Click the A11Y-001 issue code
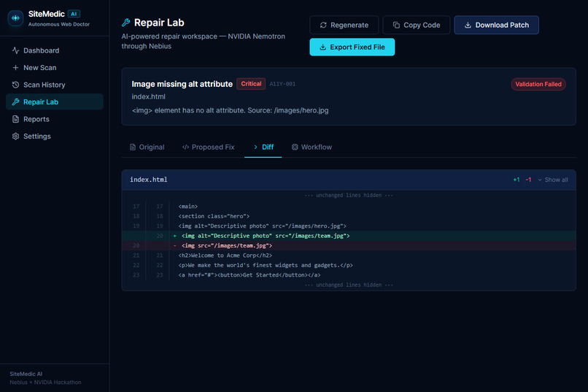This screenshot has height=392, width=588. [282, 84]
